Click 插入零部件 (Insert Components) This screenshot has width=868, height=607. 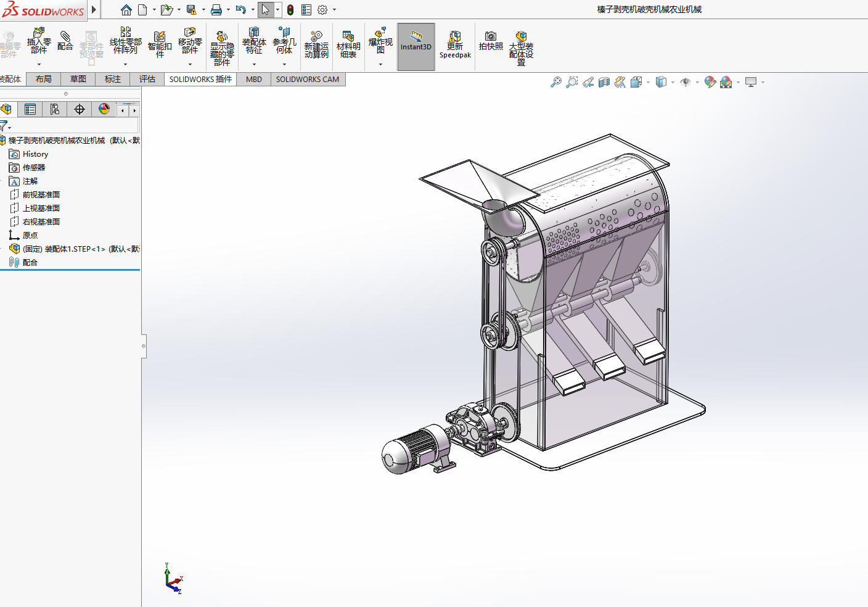[39, 42]
